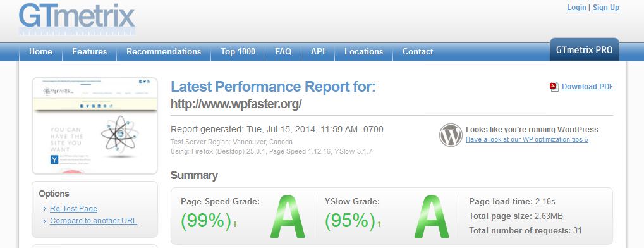Open the Top 1000 menu item
This screenshot has width=644, height=248.
pyautogui.click(x=238, y=52)
